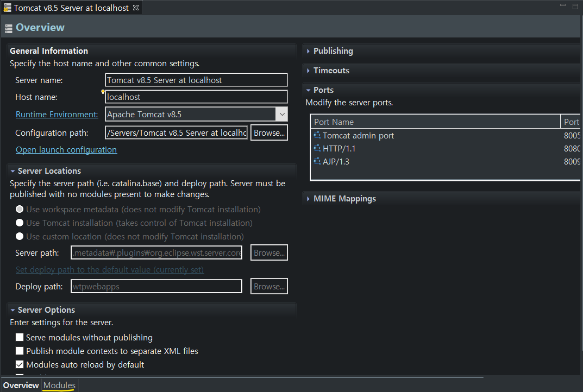The height and width of the screenshot is (392, 583).
Task: Open the Runtime Environment dropdown
Action: [282, 114]
